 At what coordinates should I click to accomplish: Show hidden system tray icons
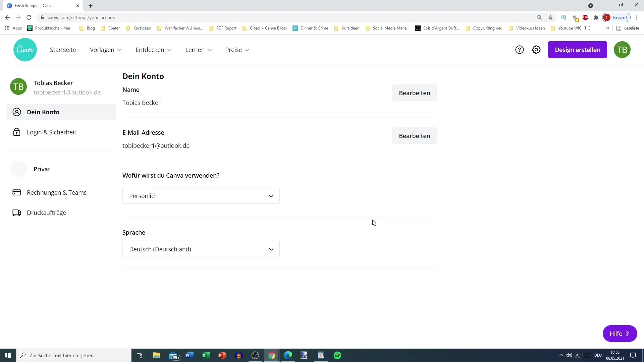tap(561, 355)
